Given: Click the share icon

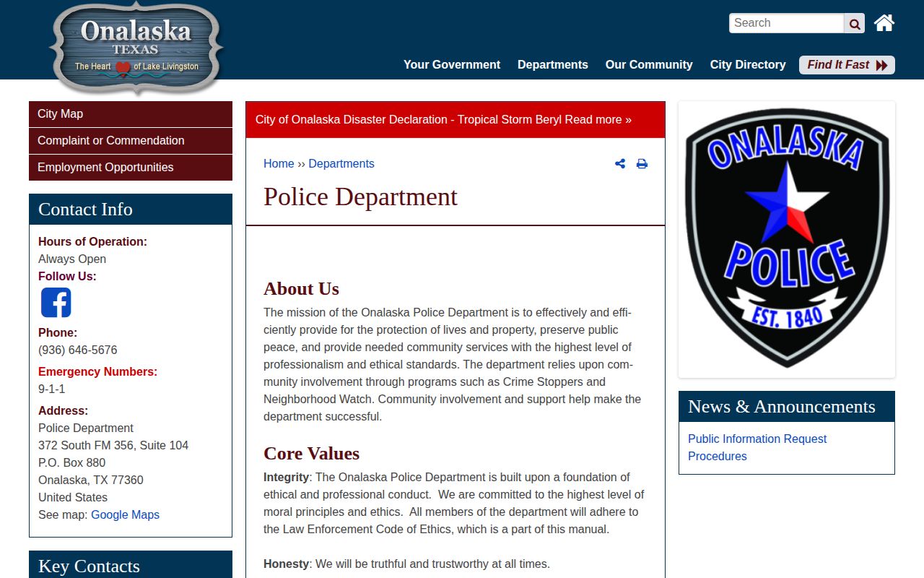Looking at the screenshot, I should pos(620,164).
